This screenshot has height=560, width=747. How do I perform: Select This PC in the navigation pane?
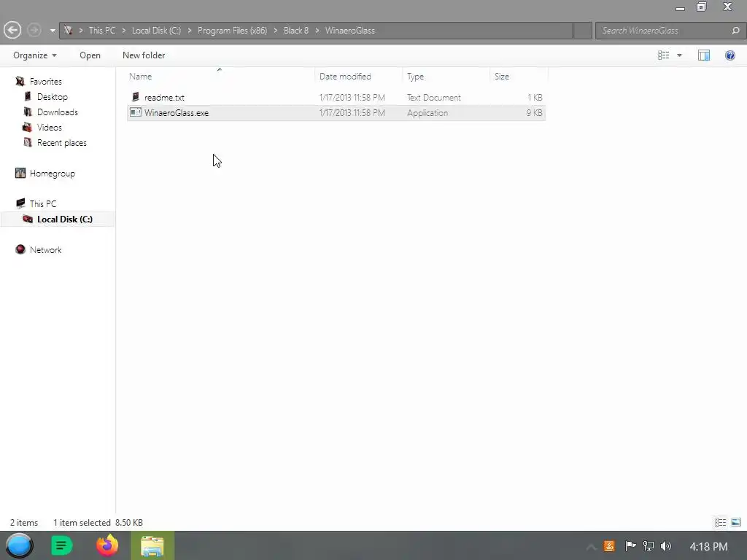point(43,204)
